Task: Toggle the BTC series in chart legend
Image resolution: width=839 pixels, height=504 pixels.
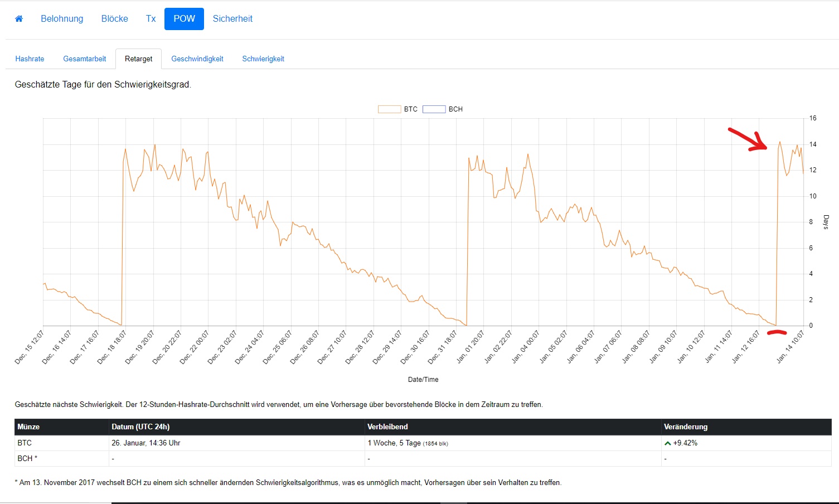Action: [411, 109]
